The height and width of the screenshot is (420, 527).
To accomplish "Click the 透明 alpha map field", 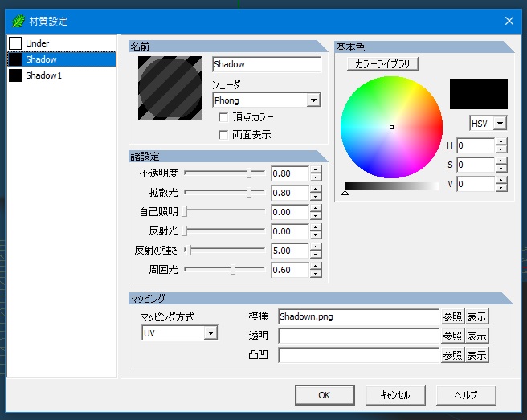I will [x=358, y=336].
